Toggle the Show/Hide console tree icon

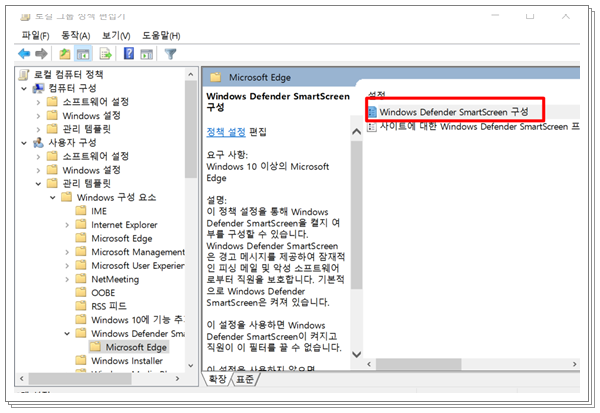[83, 54]
